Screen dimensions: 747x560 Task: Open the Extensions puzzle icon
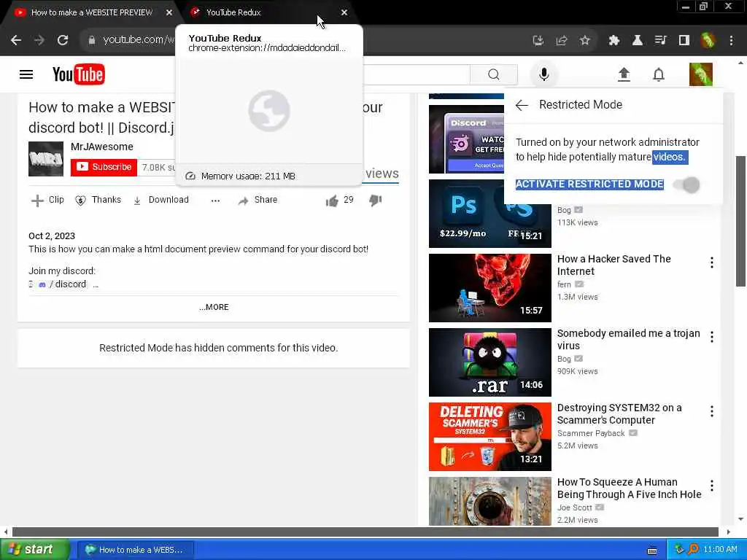[x=614, y=41]
